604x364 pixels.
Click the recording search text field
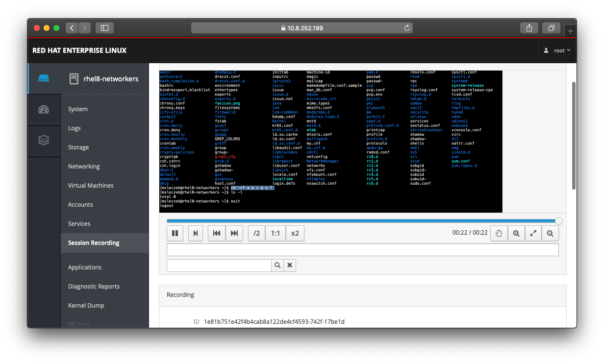click(219, 265)
